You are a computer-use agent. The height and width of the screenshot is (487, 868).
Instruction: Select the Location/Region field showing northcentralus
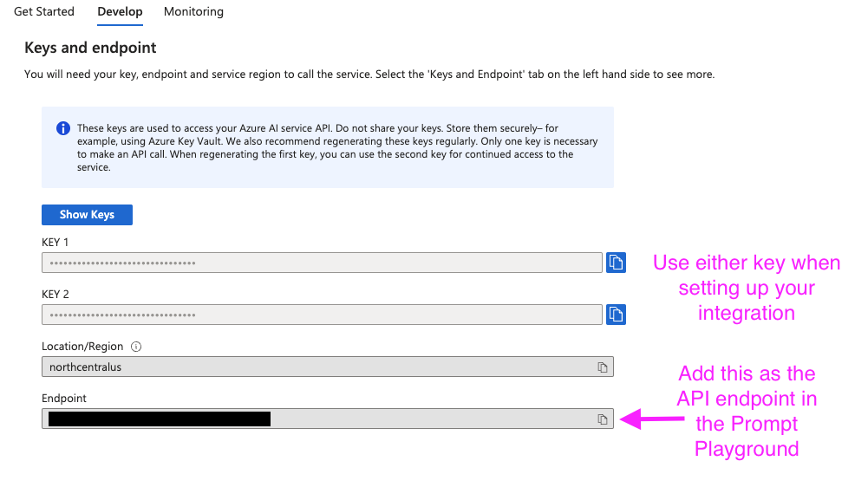[x=327, y=367]
